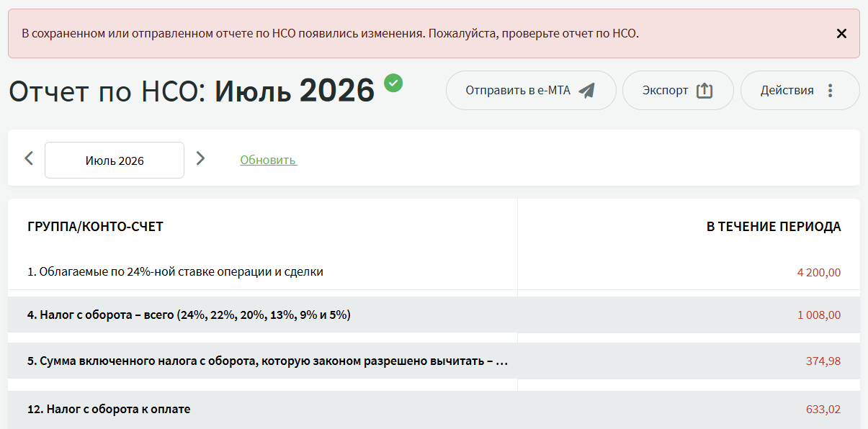Select row 12 Налог с оборота к оплате
Screen dimensions: 868x429
click(x=434, y=409)
